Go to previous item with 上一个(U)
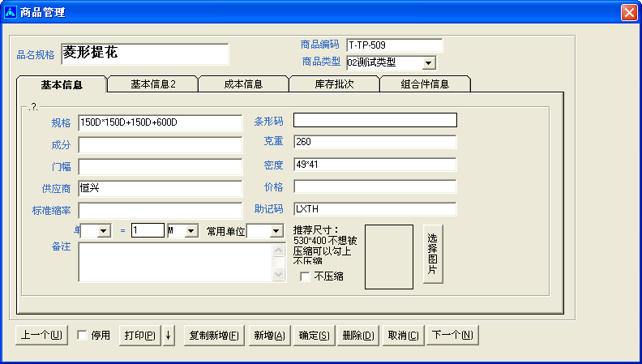This screenshot has height=364, width=642. [41, 336]
